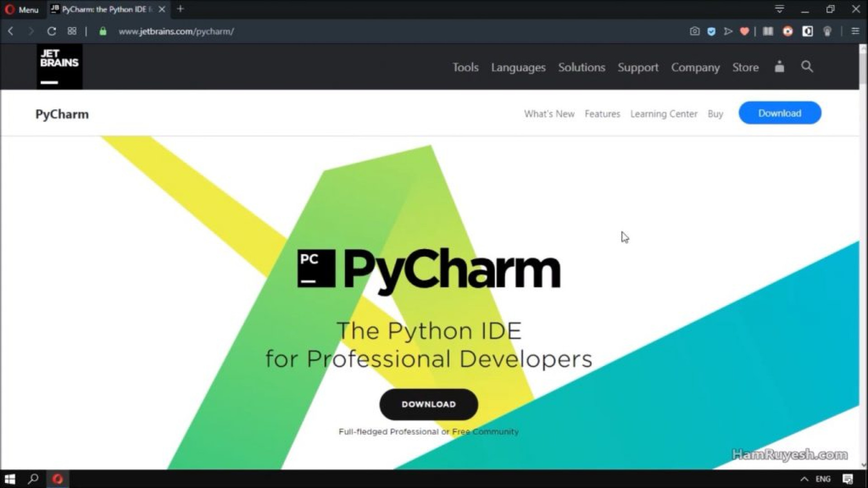Go back to previous page

pyautogui.click(x=11, y=31)
